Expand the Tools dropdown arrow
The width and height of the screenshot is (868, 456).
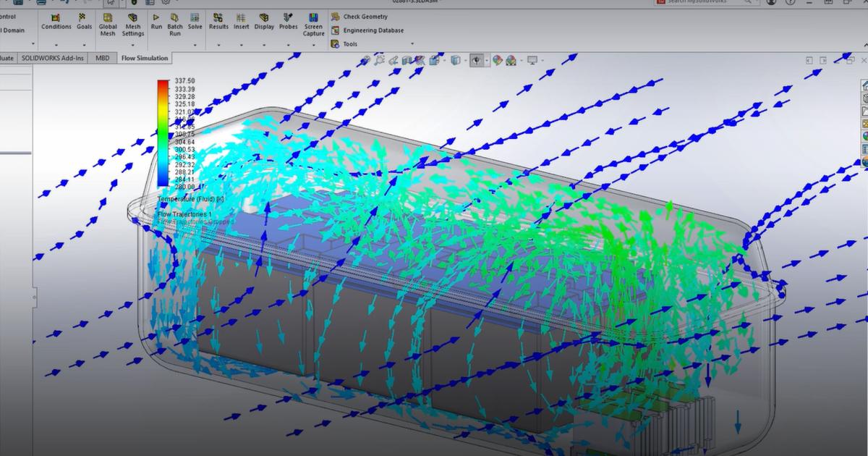412,44
